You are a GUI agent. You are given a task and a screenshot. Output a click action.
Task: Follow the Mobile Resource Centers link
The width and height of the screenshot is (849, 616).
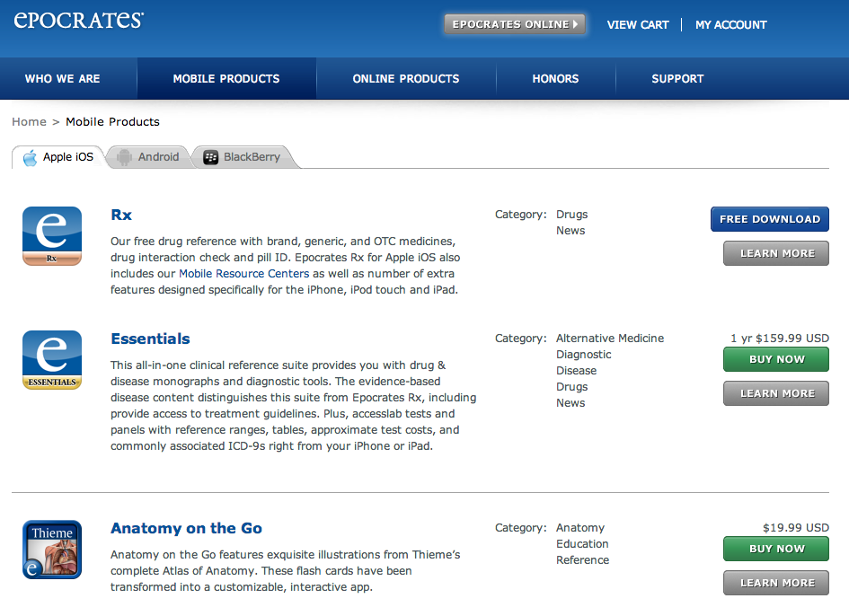click(244, 273)
